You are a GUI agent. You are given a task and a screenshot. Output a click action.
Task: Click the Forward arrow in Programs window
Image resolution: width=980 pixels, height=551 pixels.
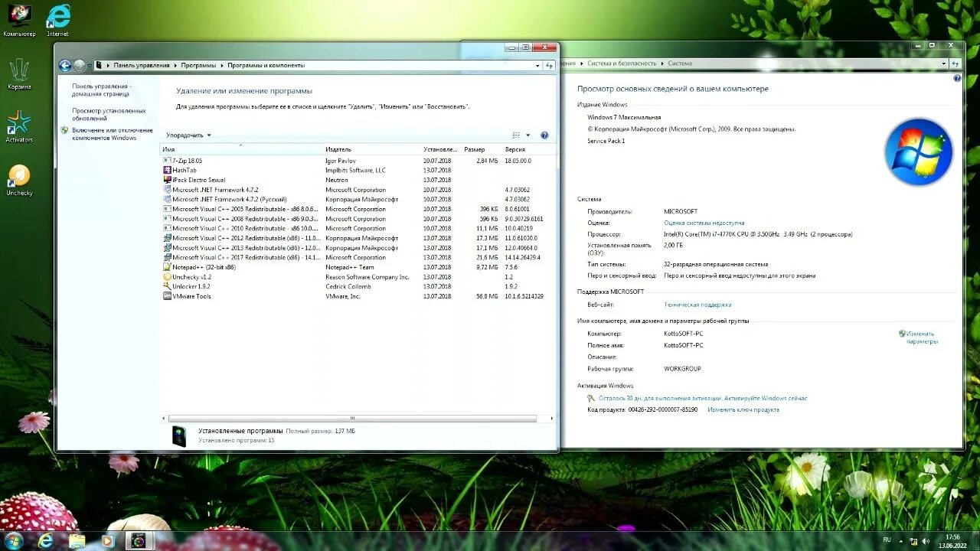click(x=80, y=66)
